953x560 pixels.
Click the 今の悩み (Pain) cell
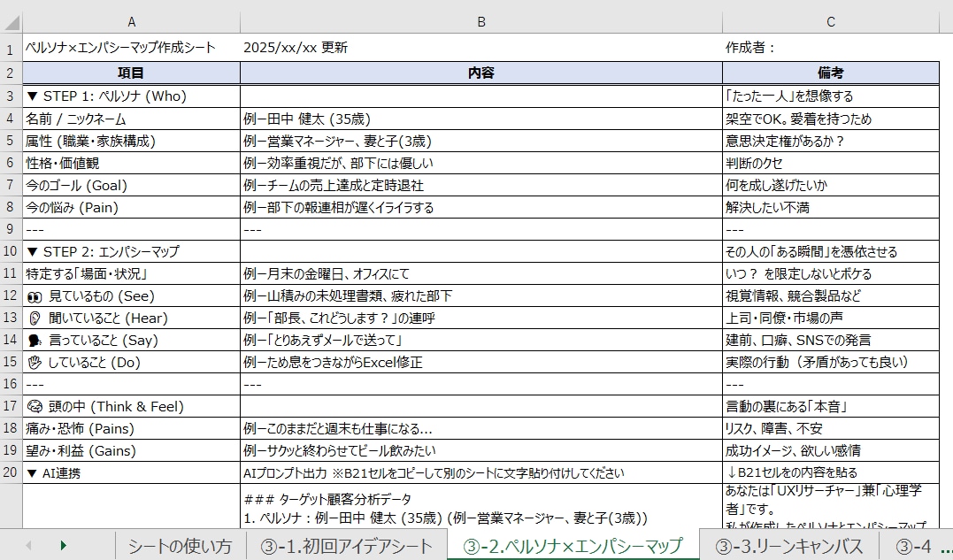click(x=131, y=207)
